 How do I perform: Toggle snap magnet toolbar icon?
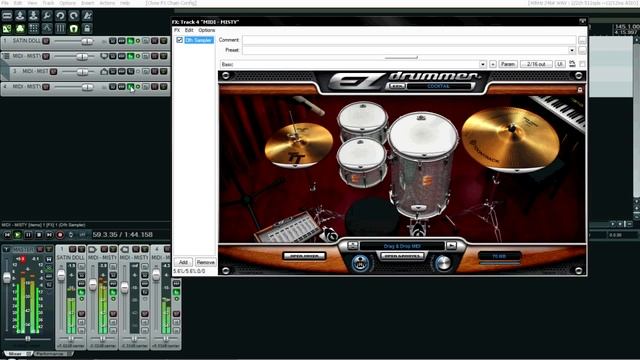[x=74, y=29]
